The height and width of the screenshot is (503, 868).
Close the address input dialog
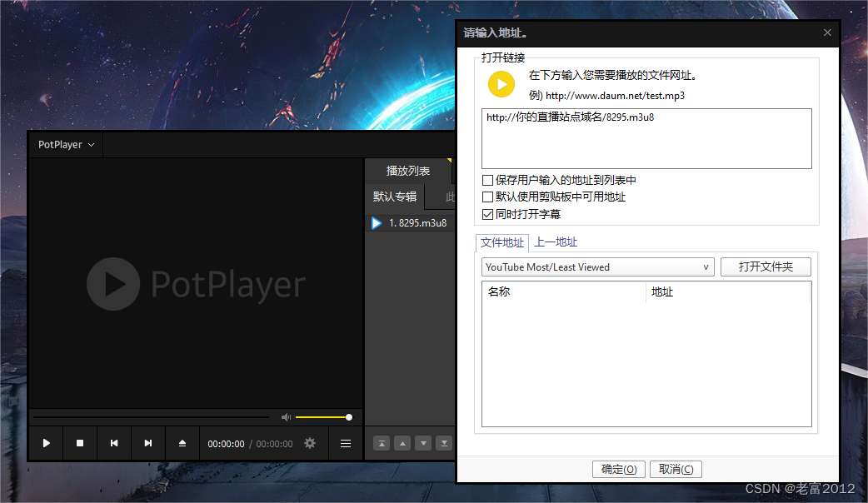(827, 32)
